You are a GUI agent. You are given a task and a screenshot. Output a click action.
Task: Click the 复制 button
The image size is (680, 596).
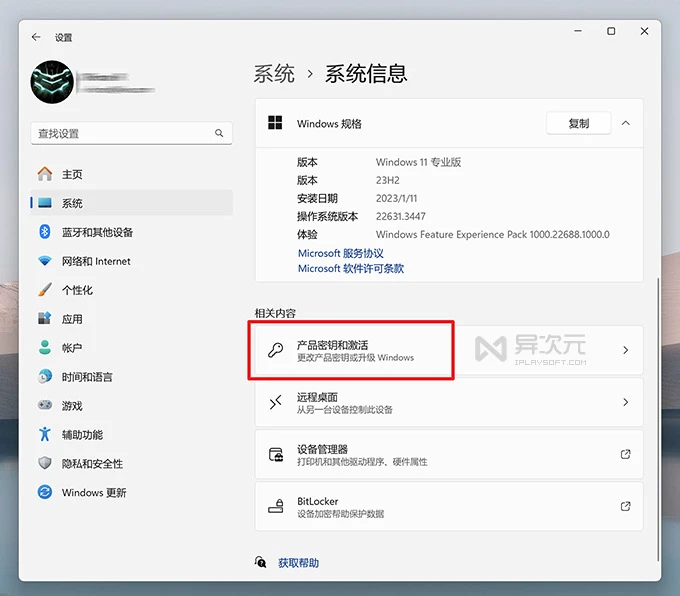click(x=579, y=123)
